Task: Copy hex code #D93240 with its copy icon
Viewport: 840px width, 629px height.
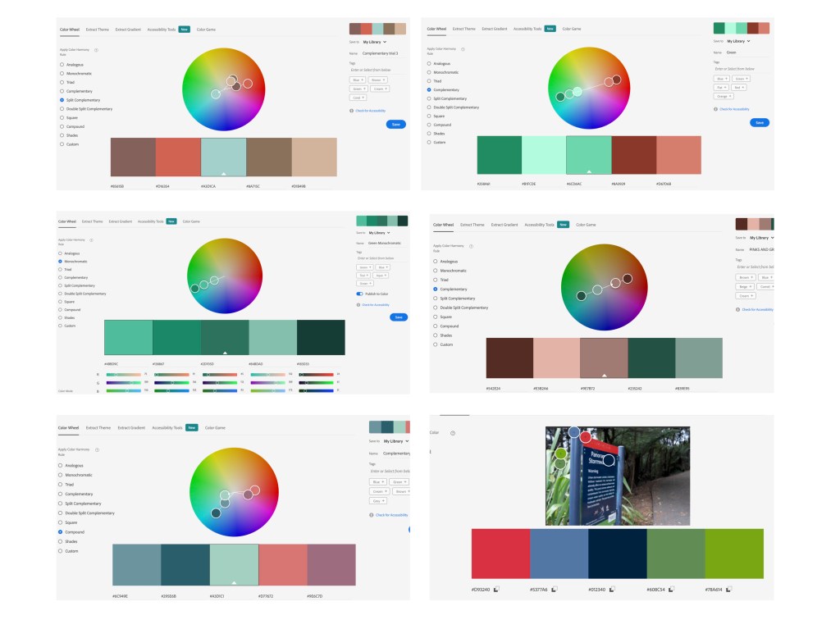Action: 497,590
